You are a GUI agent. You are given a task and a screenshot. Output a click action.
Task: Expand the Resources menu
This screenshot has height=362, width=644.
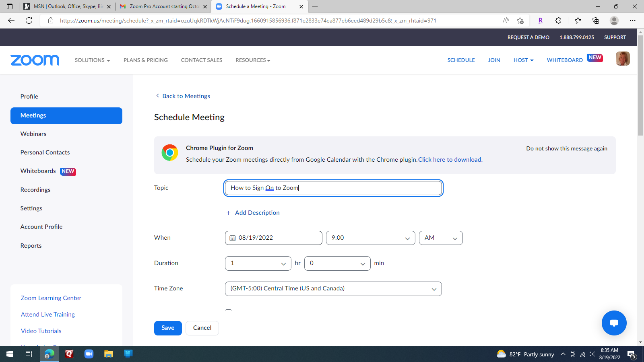click(253, 60)
